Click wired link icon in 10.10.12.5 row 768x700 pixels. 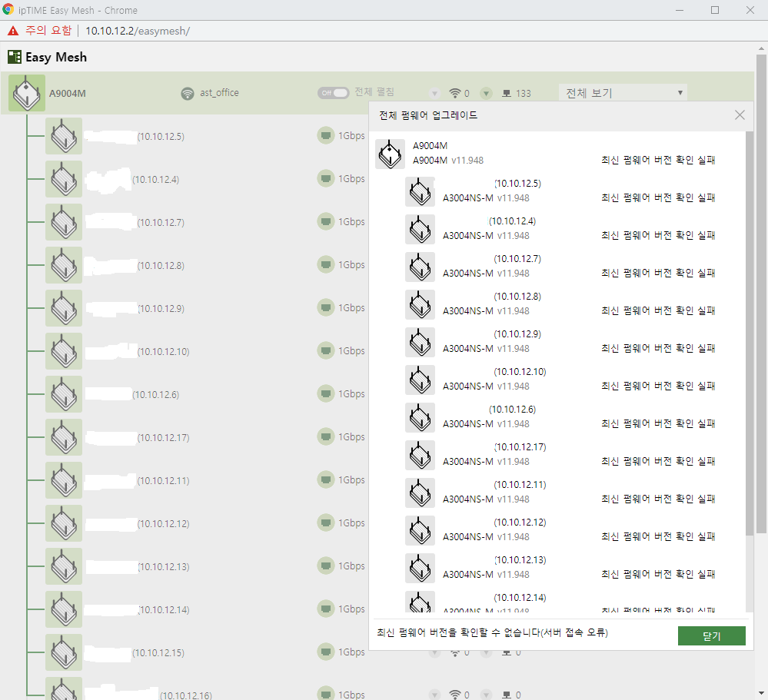point(326,135)
